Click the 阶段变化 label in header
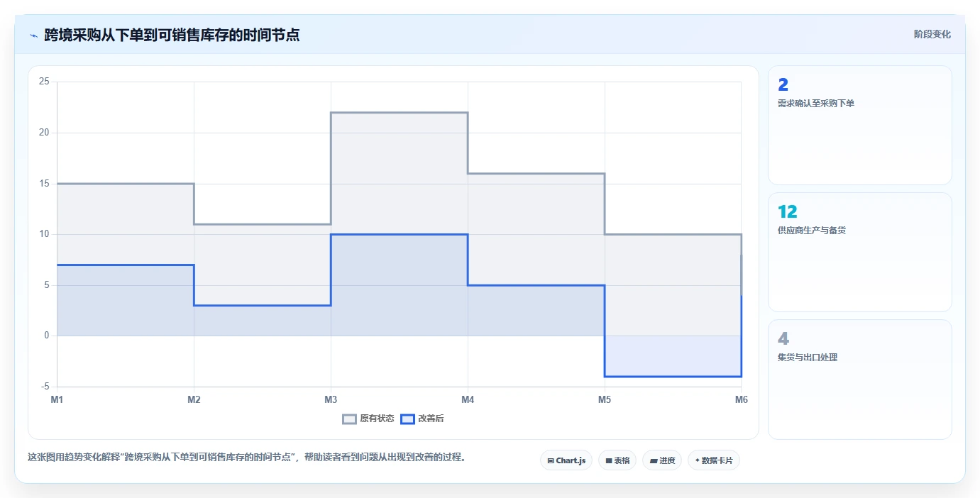 pos(932,34)
